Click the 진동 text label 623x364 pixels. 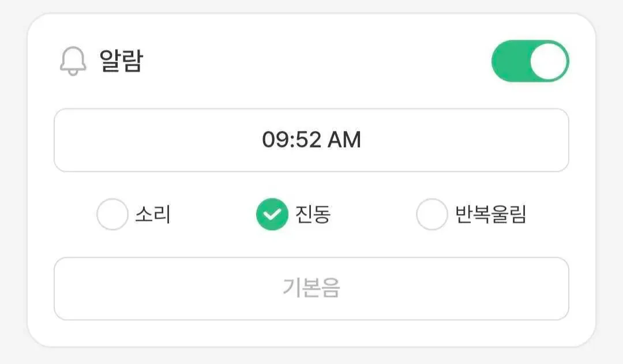[x=313, y=215]
